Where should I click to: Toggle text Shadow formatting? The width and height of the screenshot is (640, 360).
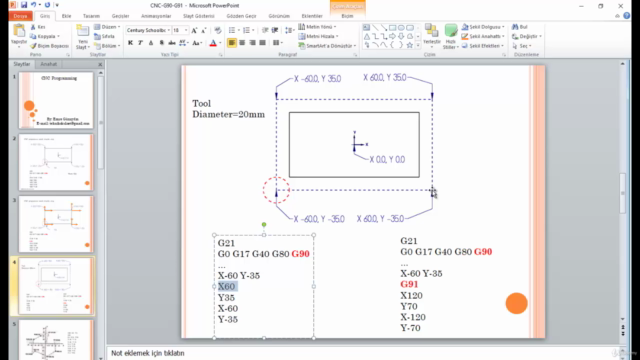(x=162, y=43)
